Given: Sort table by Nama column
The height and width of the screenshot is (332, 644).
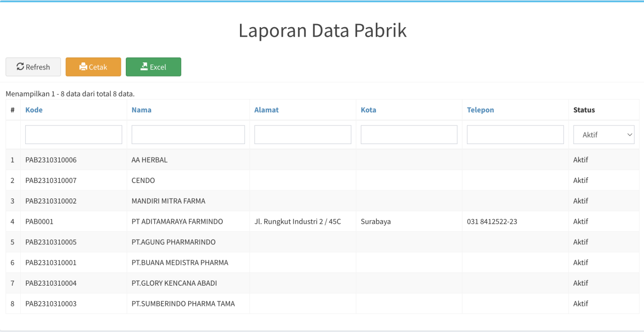Looking at the screenshot, I should click(x=141, y=110).
